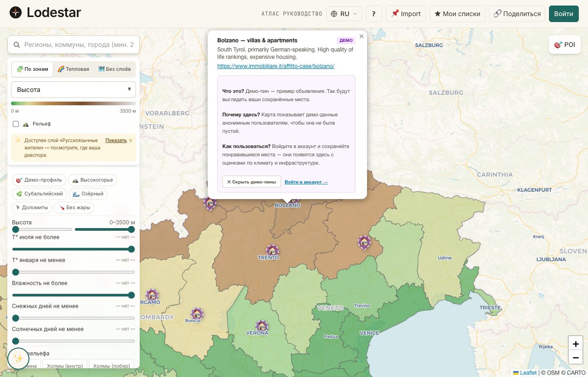Viewport: 588px width, 377px height.
Task: Click the KLAGENFURT city label
Action: [x=535, y=190]
